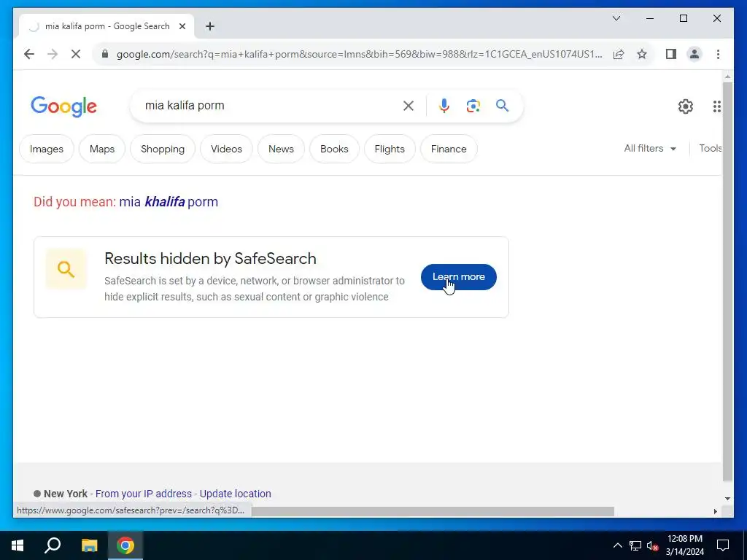Viewport: 747px width, 560px height.
Task: Switch to the Books filter
Action: pyautogui.click(x=334, y=149)
